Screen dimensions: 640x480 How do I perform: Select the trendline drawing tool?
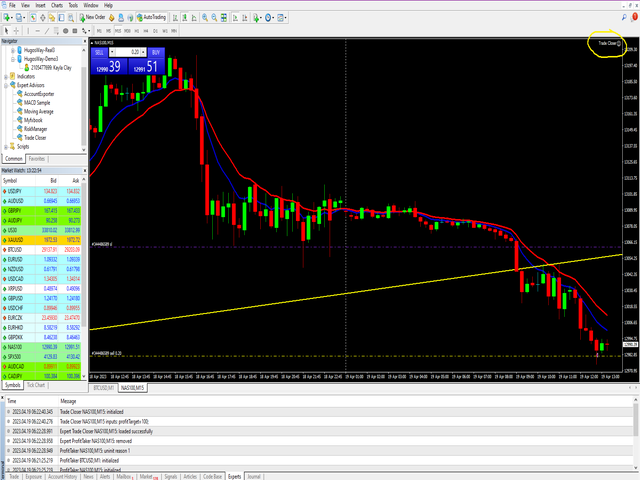[47, 31]
